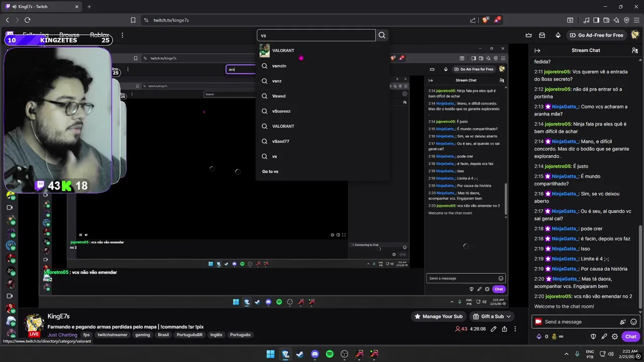Click the Go Ad-Free for Free button
Screen dimensions: 644x362
[597, 35]
